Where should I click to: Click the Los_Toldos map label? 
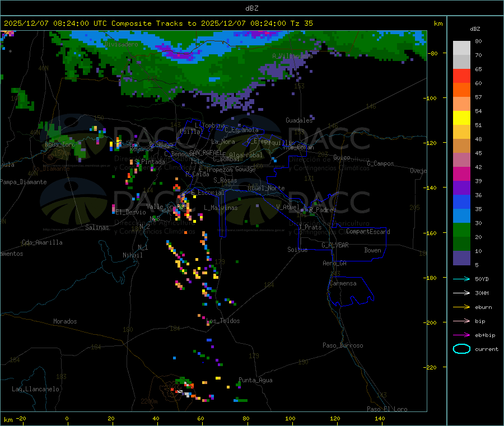click(x=223, y=321)
